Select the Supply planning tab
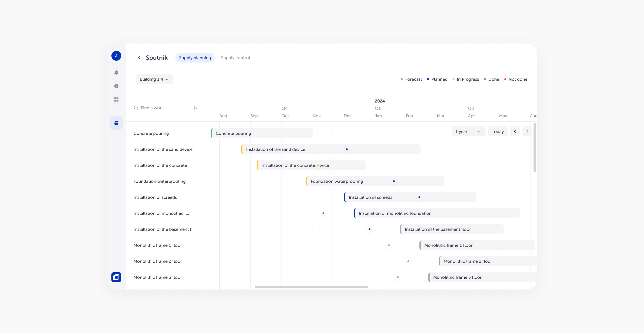This screenshot has width=644, height=333. pos(195,58)
